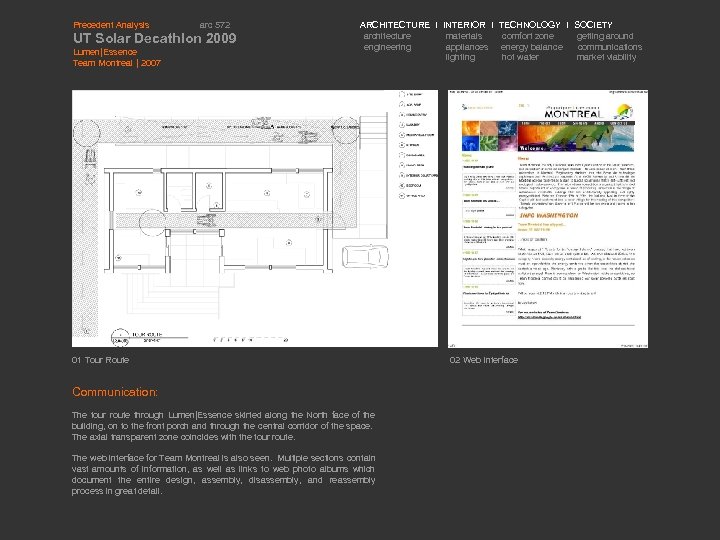Select the 'communications' sub-item

[609, 47]
